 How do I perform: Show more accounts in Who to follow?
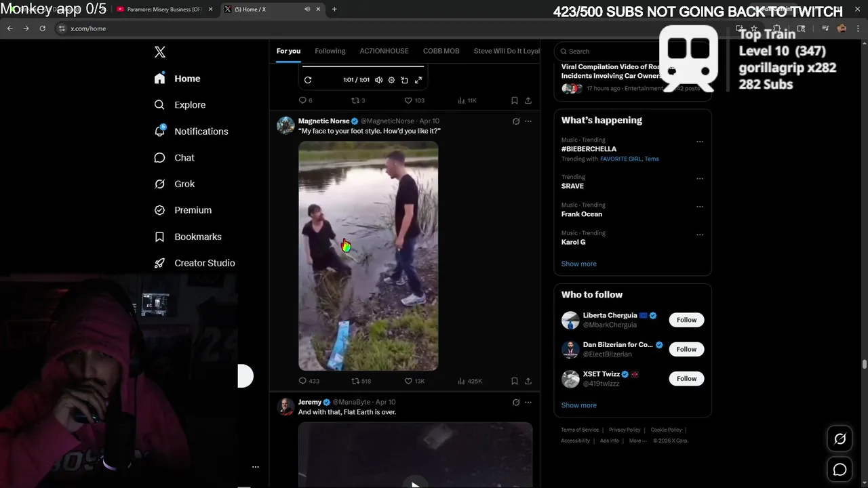coord(579,405)
